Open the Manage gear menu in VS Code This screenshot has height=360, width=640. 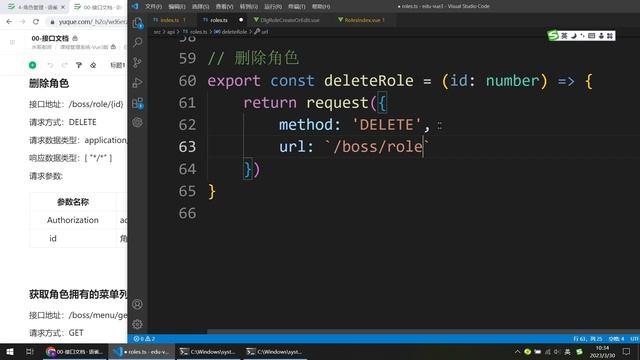click(x=138, y=324)
